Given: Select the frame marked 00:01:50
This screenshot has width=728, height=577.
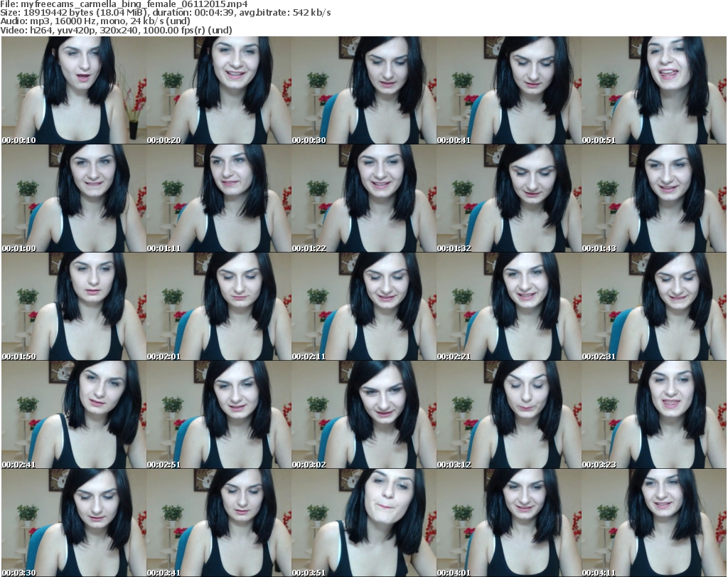Looking at the screenshot, I should pos(73,307).
